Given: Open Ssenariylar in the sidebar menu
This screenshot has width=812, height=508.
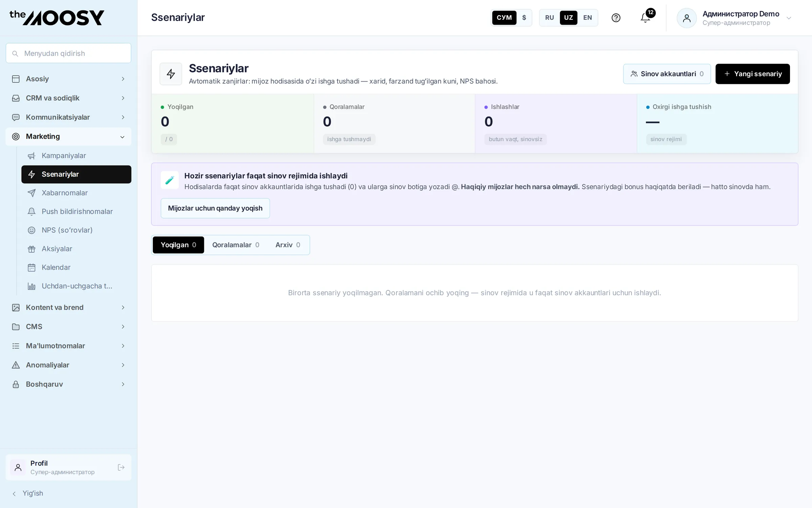Looking at the screenshot, I should pyautogui.click(x=76, y=174).
